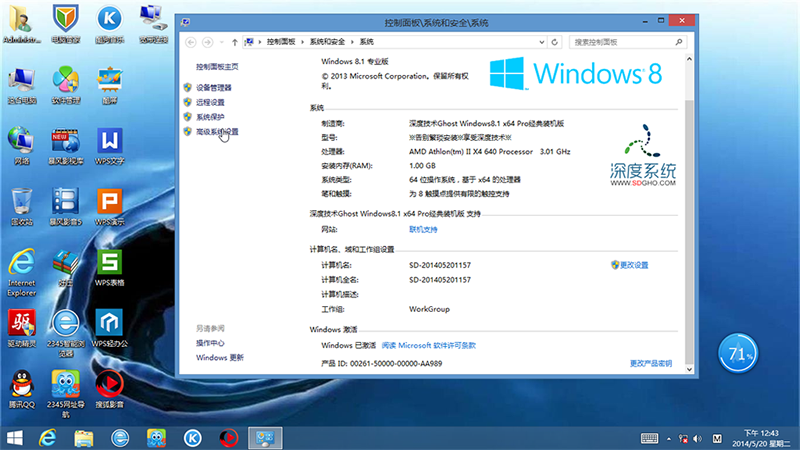
Task: Click the Kugou K icon in taskbar
Action: [192, 438]
